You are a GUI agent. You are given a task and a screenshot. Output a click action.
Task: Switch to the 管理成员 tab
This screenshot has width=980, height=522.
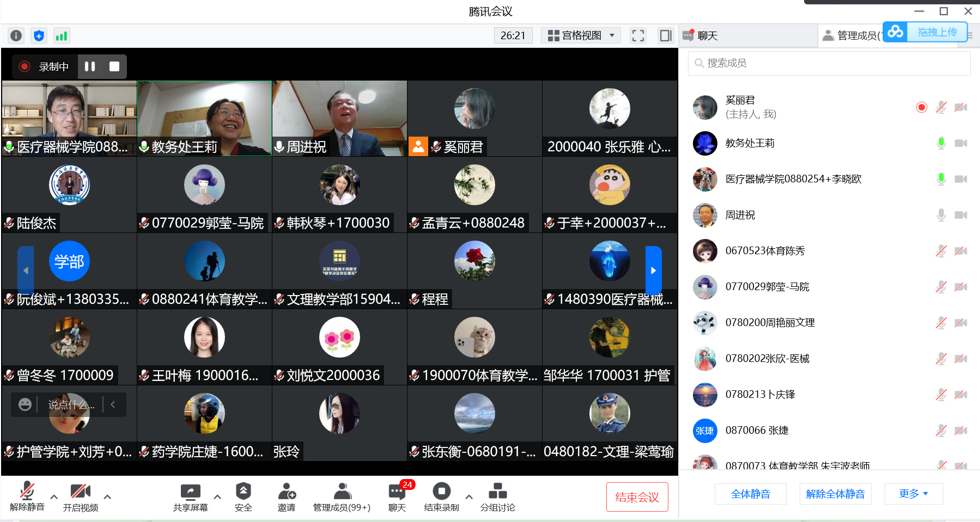(x=853, y=36)
